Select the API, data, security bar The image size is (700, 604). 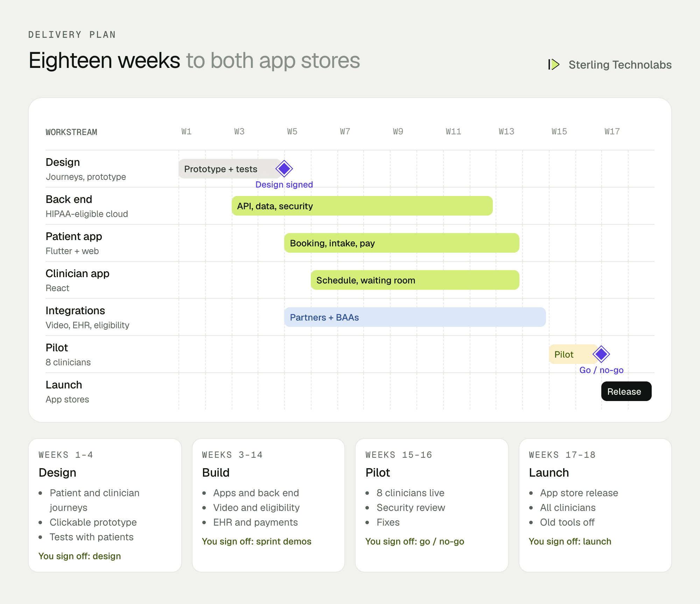coord(362,206)
